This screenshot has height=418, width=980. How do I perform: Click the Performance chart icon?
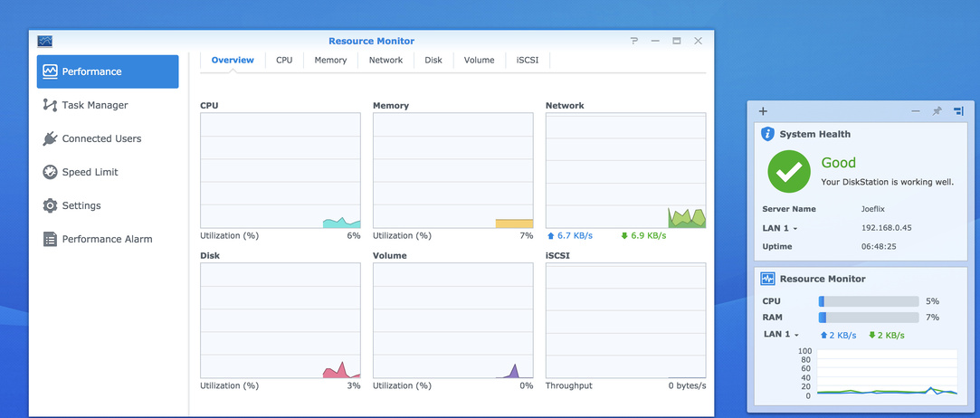click(x=50, y=71)
